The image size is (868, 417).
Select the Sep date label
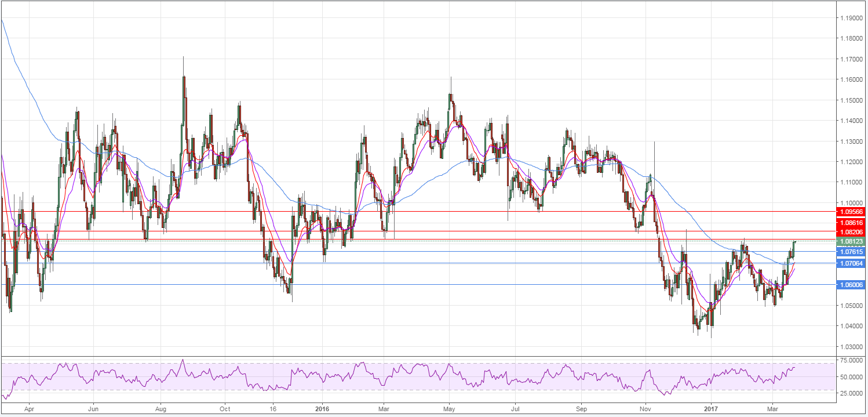point(581,409)
